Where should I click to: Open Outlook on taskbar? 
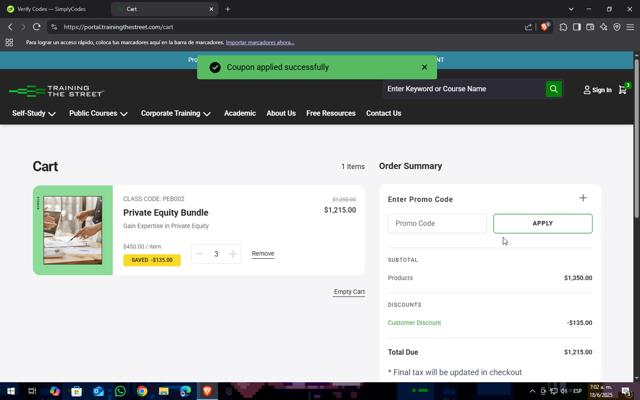[98, 391]
